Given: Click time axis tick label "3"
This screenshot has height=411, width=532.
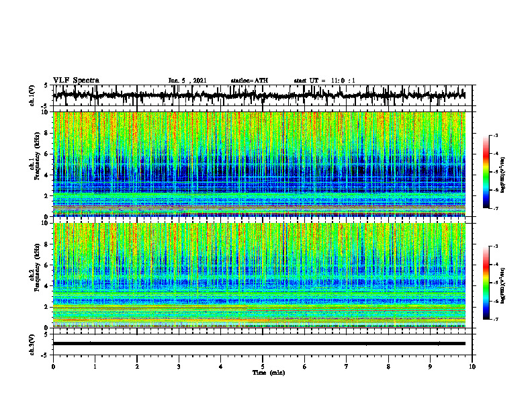Looking at the screenshot, I should [179, 367].
